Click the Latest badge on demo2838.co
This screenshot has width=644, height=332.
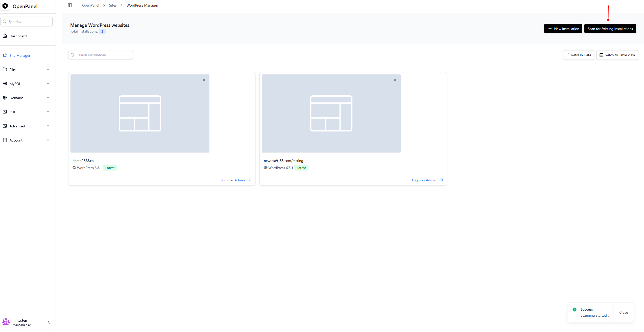coord(110,168)
